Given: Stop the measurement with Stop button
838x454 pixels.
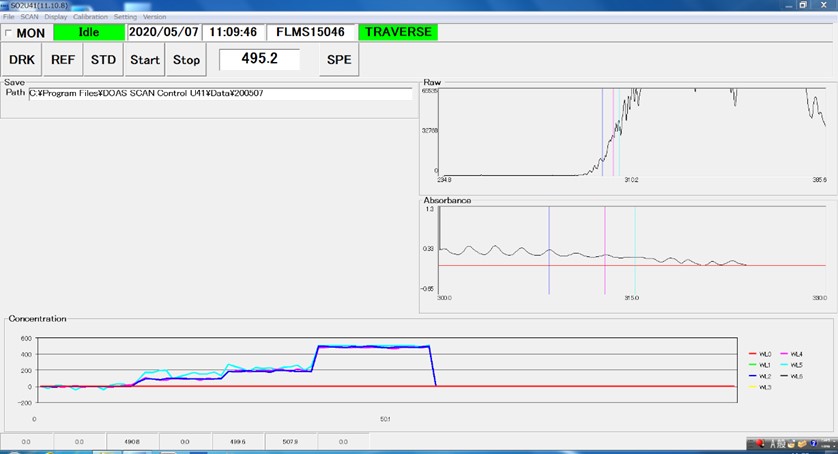Looking at the screenshot, I should point(186,59).
